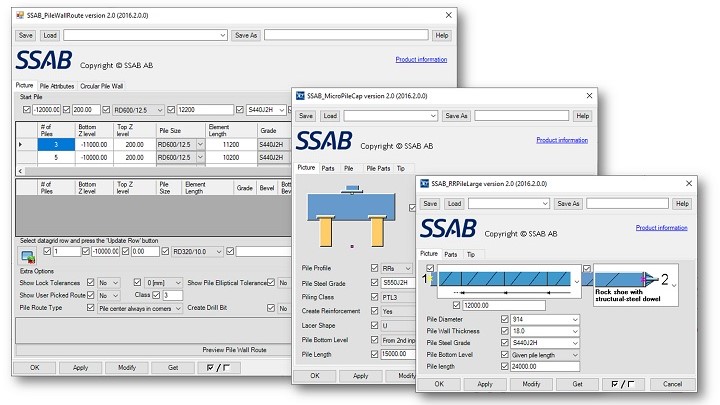Open Tip tab in RRPileLarge
This screenshot has height=405, width=720.
point(471,254)
